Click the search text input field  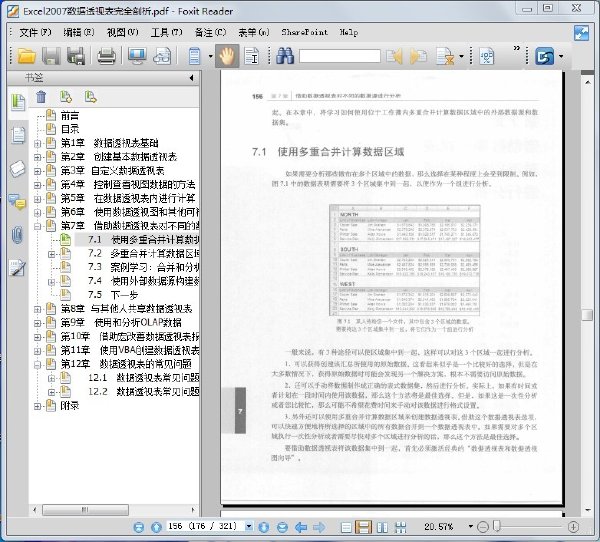point(339,56)
